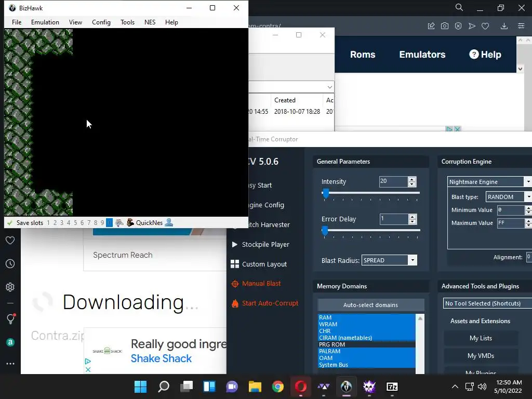This screenshot has height=399, width=532.
Task: Click Start Auto-Corrupt in RTC
Action: click(264, 303)
